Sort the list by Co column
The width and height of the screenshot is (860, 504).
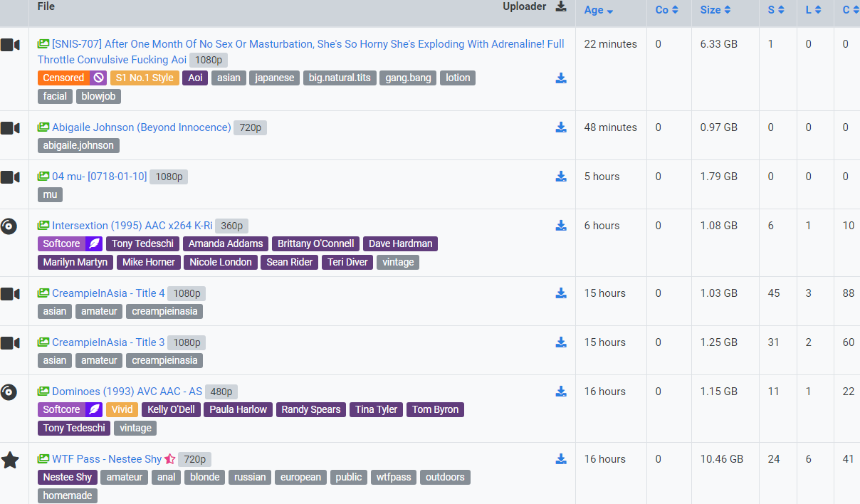667,10
